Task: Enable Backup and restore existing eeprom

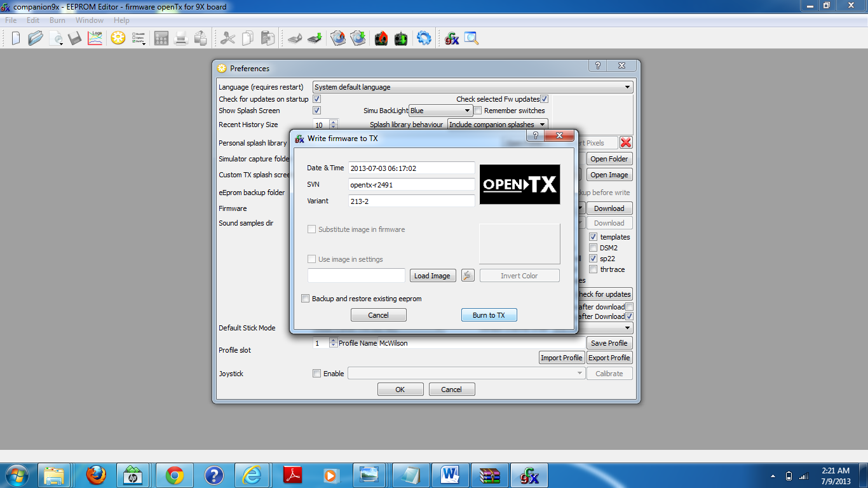Action: pos(306,299)
